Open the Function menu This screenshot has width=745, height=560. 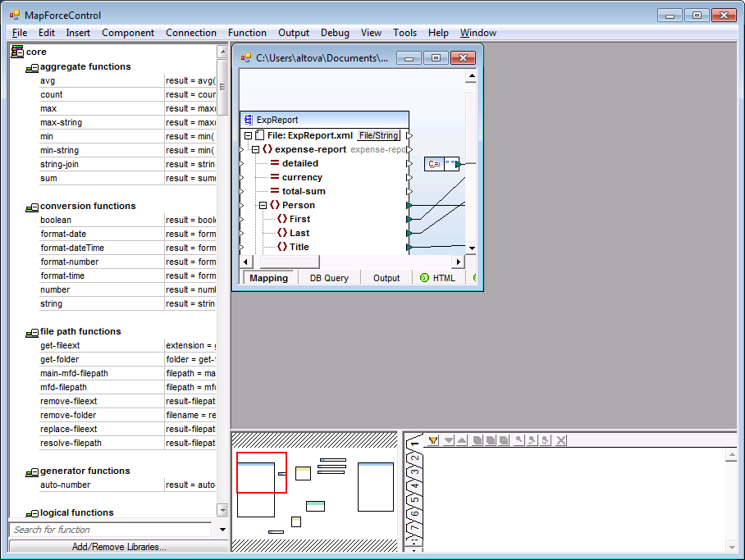point(247,33)
